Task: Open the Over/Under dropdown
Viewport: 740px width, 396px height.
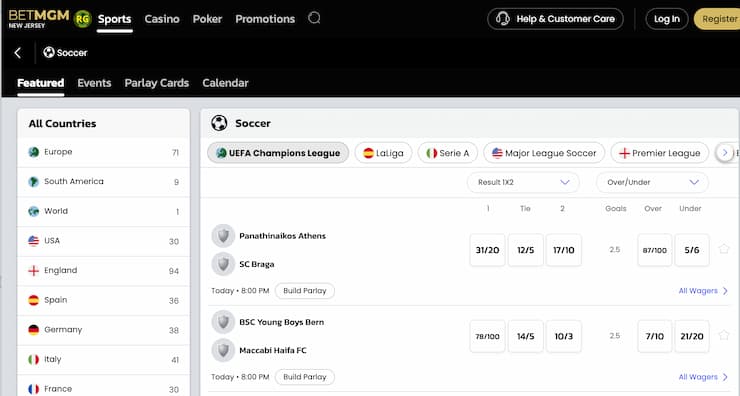Action: click(652, 182)
